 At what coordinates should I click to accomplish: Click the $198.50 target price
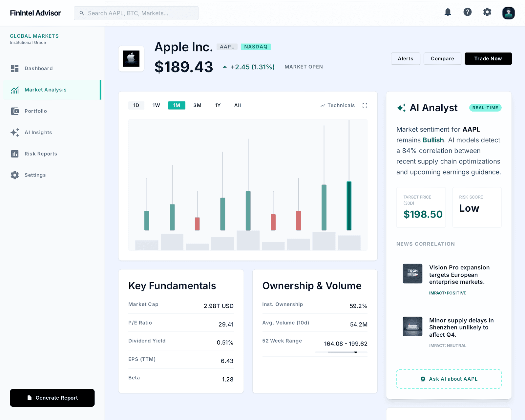(x=423, y=214)
